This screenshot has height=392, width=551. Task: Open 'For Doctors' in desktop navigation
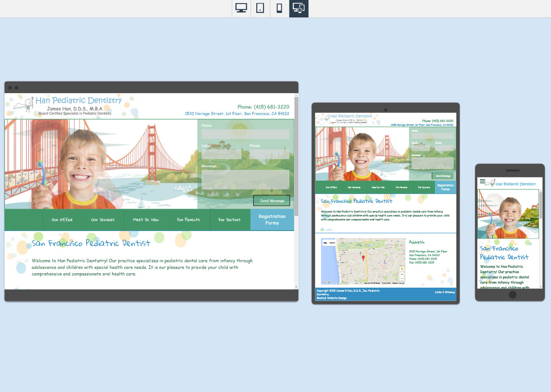230,220
